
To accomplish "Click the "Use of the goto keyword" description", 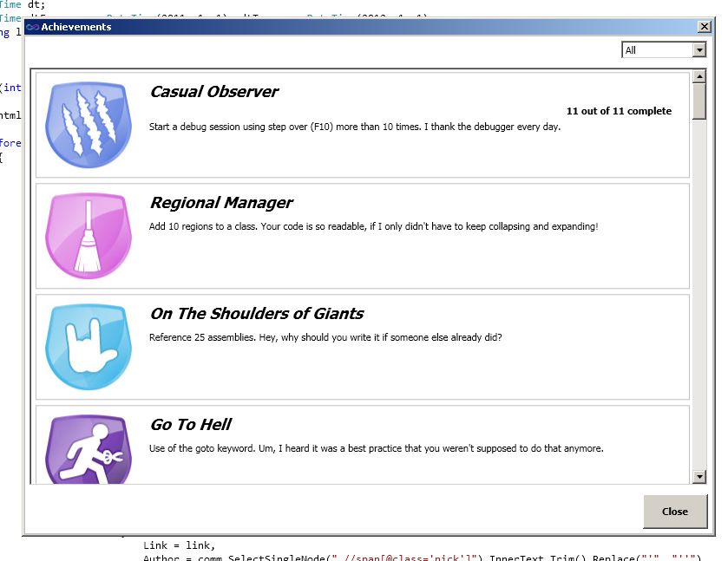I will [x=376, y=448].
